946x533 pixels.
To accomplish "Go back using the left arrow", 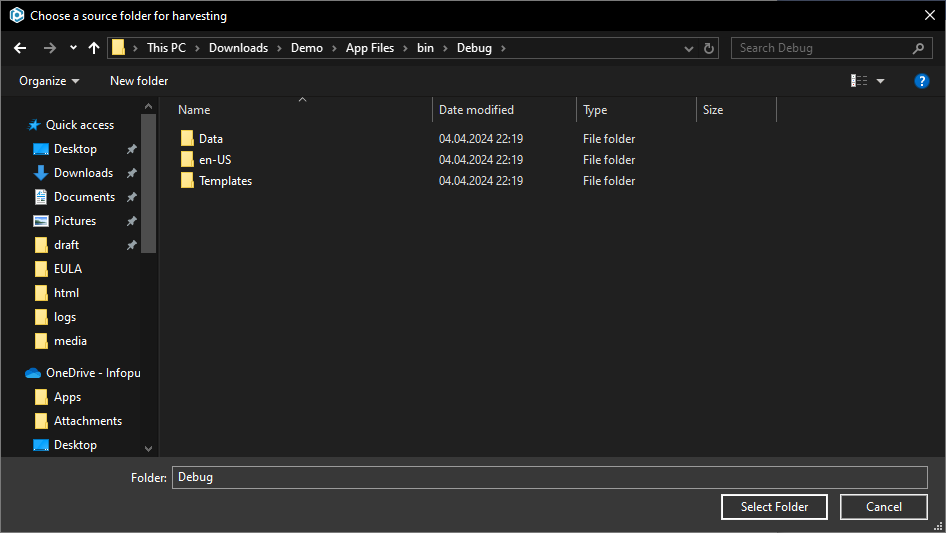I will pos(20,48).
